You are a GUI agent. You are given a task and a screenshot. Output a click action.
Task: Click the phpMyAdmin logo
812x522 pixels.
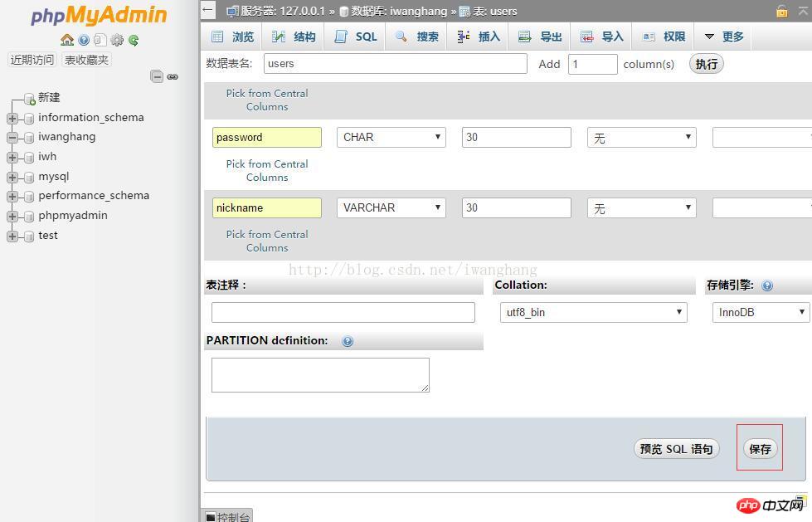click(x=99, y=15)
